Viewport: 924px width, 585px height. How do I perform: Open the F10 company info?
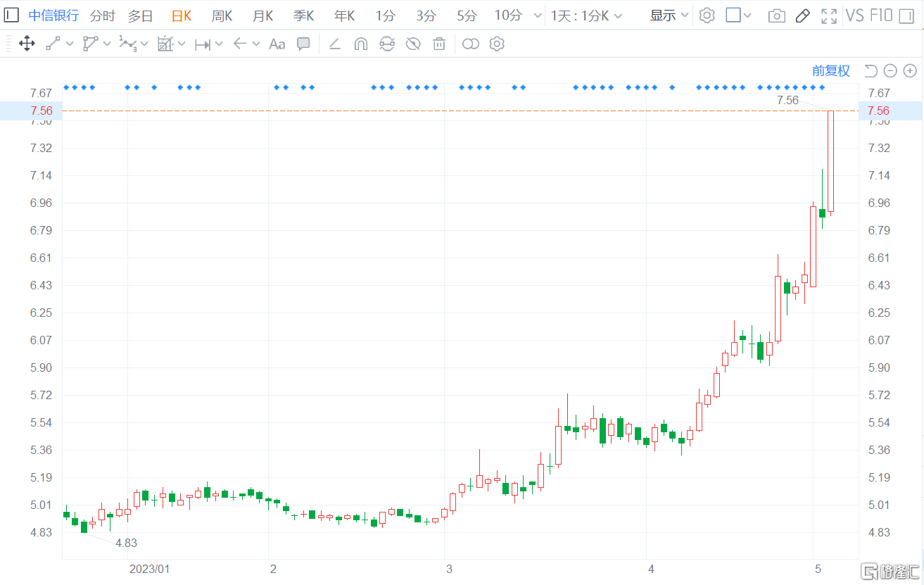coord(882,15)
